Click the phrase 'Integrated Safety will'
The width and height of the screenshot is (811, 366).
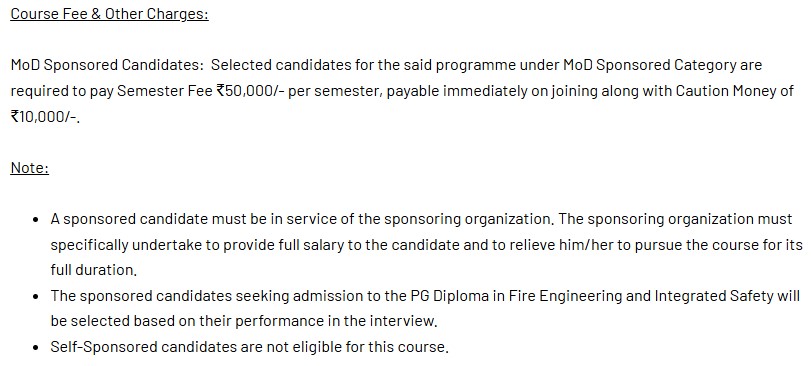tap(727, 296)
